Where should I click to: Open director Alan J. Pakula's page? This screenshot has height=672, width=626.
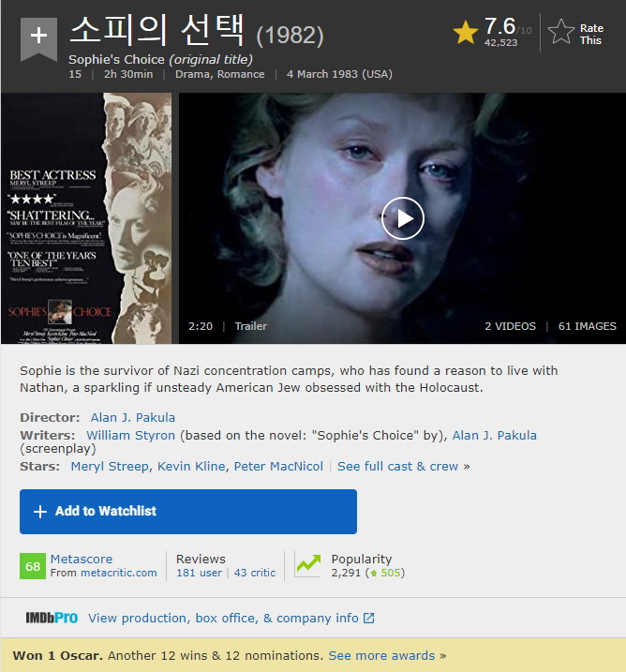133,417
